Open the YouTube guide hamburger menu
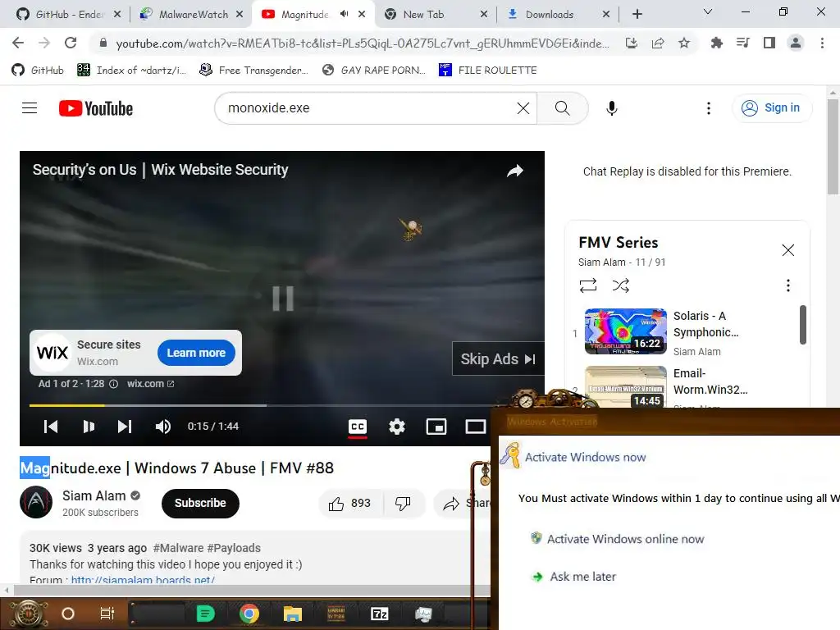Image resolution: width=840 pixels, height=630 pixels. pyautogui.click(x=30, y=108)
